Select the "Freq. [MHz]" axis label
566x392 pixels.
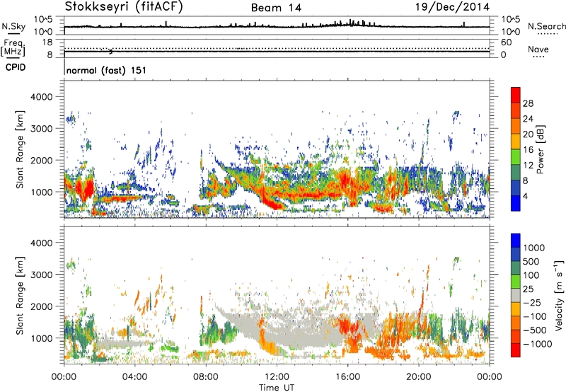point(13,47)
